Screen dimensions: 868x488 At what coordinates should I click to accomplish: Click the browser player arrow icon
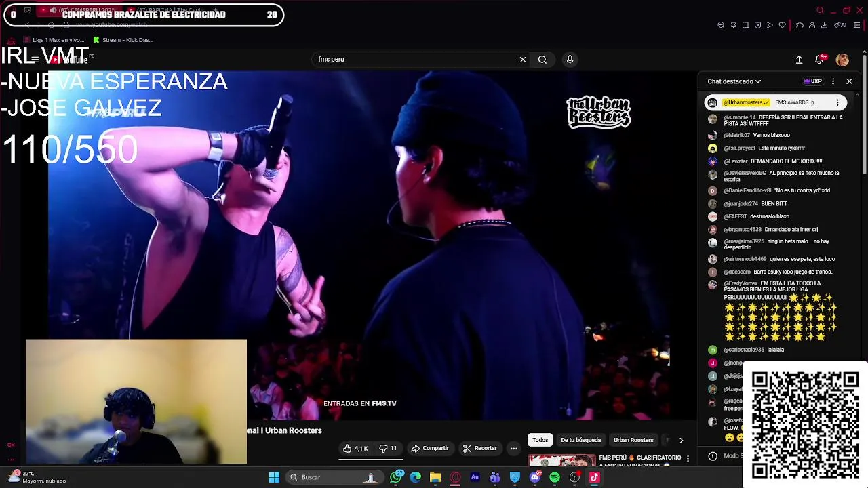pos(770,25)
